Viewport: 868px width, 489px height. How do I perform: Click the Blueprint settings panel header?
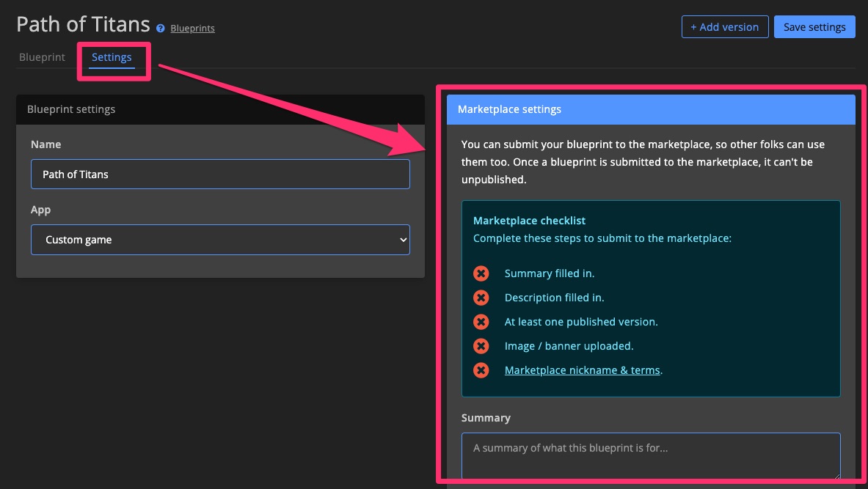(x=71, y=109)
